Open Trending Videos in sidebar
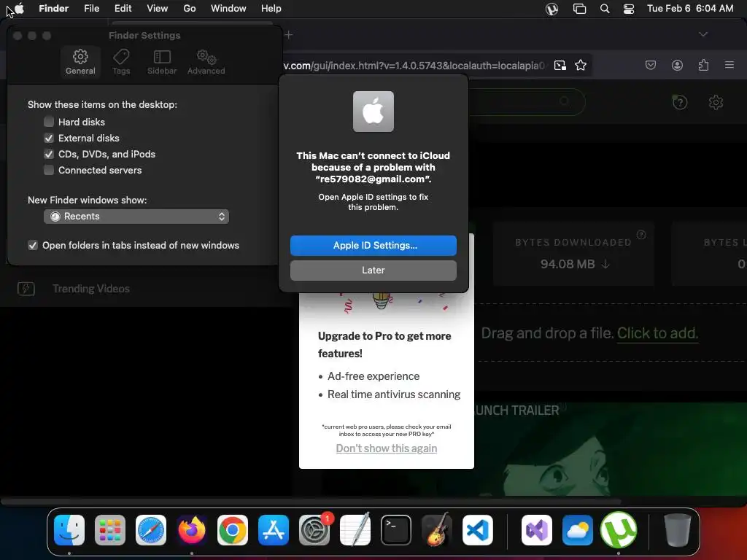The width and height of the screenshot is (747, 560). click(91, 289)
